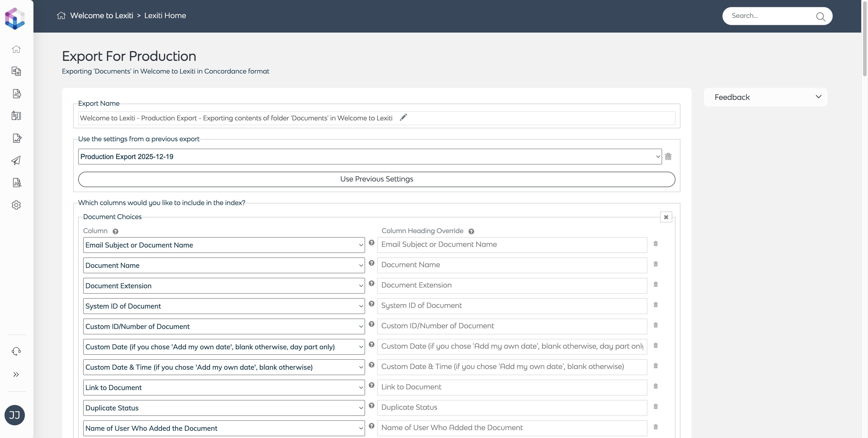868x438 pixels.
Task: Remove the Document Extension row with trash icon
Action: pyautogui.click(x=655, y=284)
